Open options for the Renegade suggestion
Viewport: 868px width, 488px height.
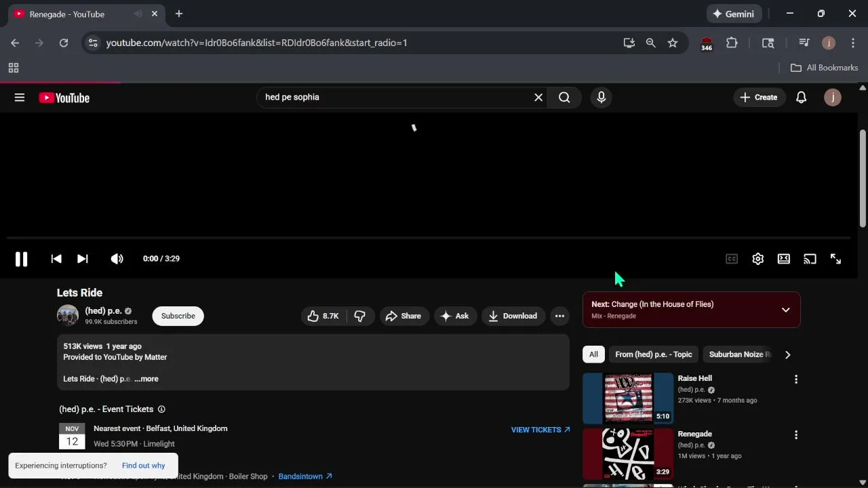tap(796, 435)
